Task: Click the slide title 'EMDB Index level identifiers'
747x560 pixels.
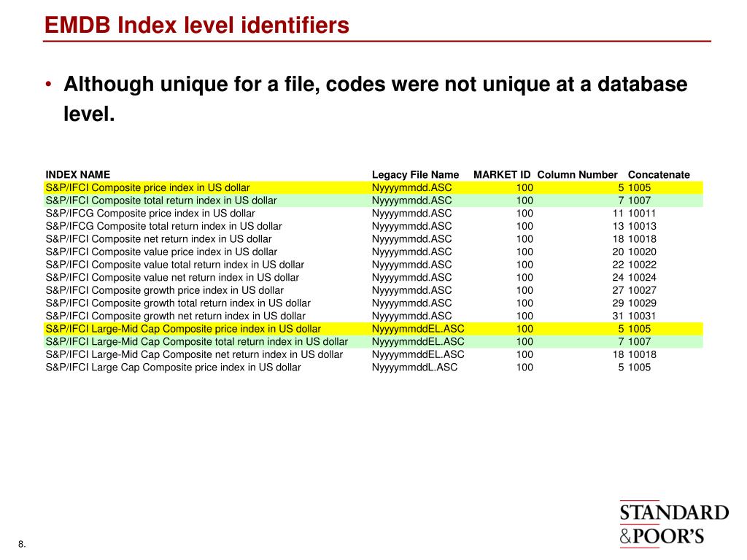Action: 197,26
